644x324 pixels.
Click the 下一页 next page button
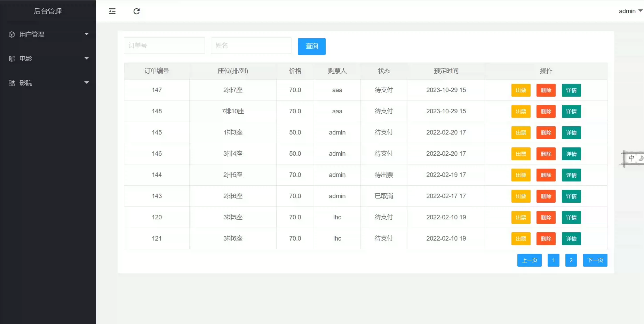595,260
